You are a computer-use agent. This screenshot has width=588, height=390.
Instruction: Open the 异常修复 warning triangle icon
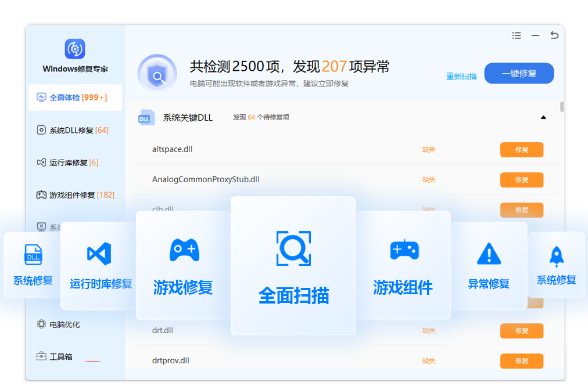[489, 254]
